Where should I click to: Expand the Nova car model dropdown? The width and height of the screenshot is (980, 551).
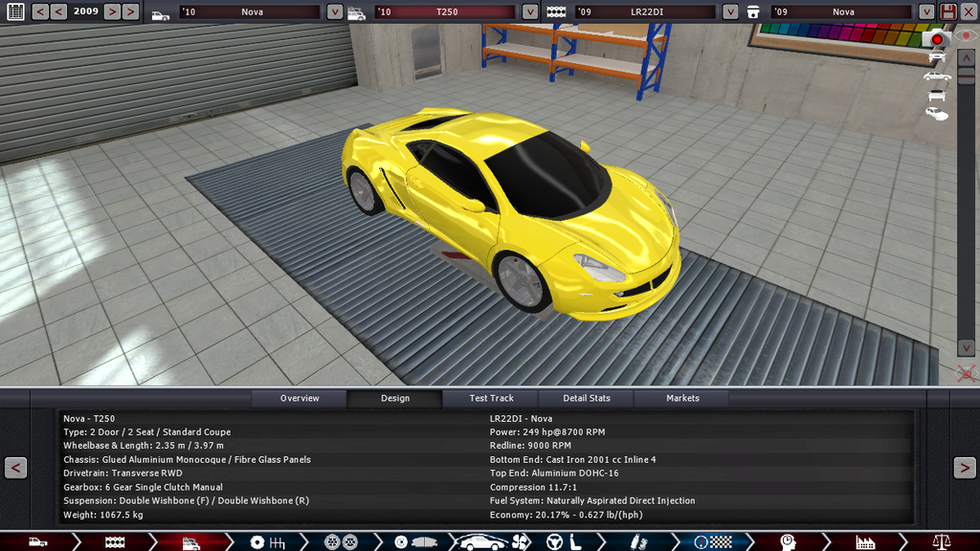pyautogui.click(x=334, y=11)
